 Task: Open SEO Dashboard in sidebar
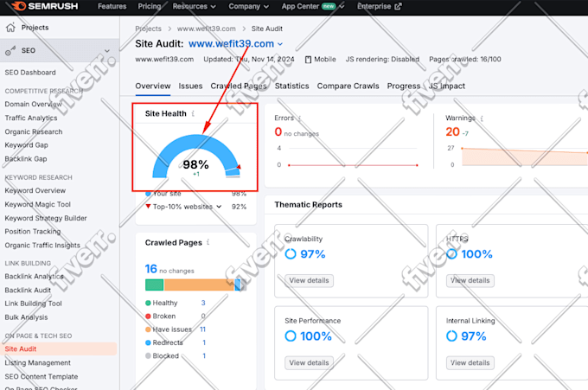pyautogui.click(x=30, y=73)
